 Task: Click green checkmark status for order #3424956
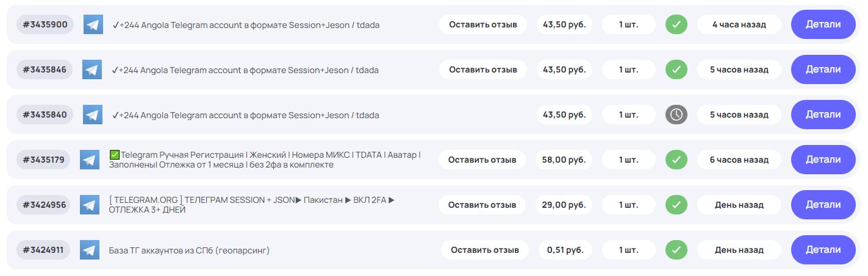pyautogui.click(x=676, y=205)
